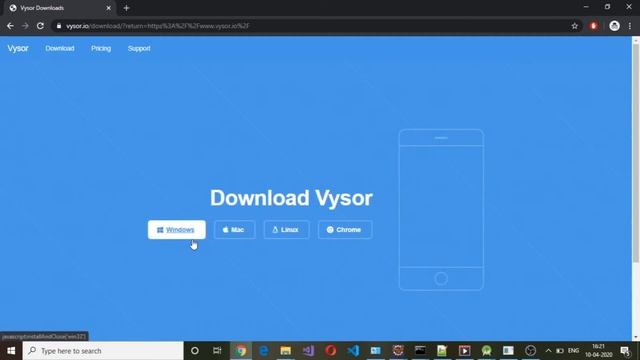This screenshot has width=640, height=360.
Task: Select the Linux download option
Action: click(287, 230)
